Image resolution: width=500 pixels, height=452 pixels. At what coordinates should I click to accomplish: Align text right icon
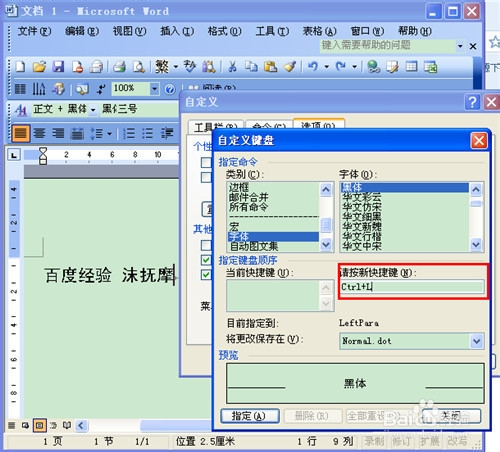point(58,133)
